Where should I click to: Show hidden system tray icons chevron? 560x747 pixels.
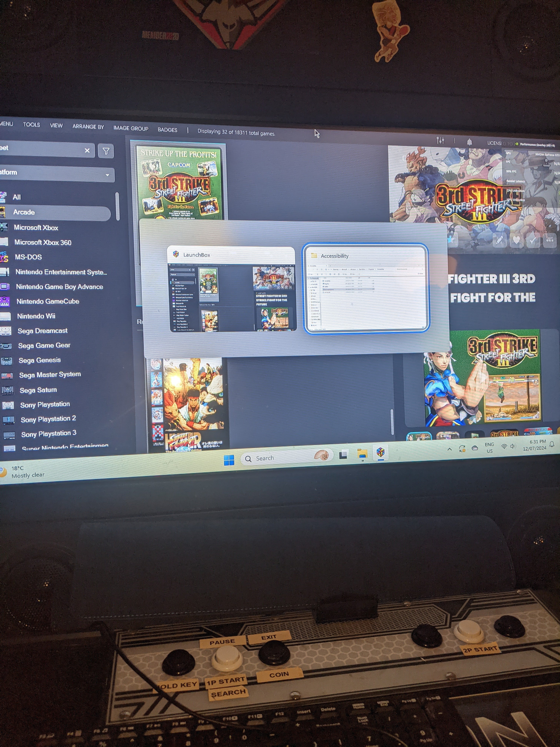pos(449,449)
